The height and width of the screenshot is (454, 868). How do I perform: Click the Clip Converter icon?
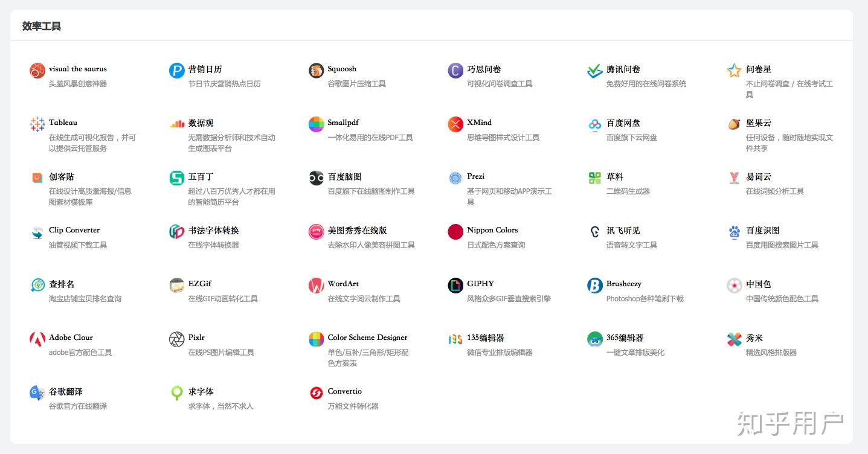pyautogui.click(x=37, y=232)
